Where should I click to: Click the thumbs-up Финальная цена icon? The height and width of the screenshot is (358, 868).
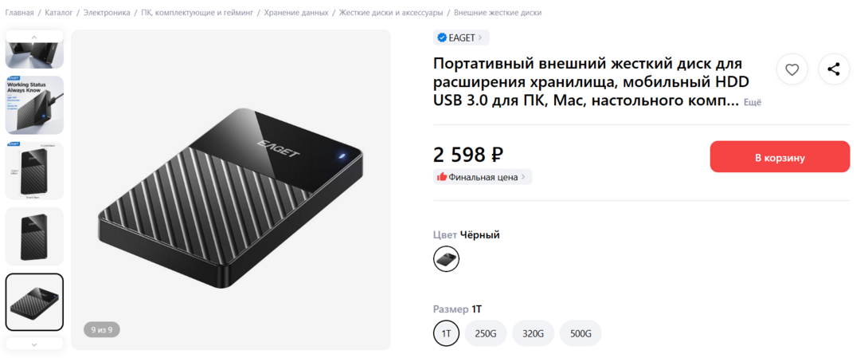pyautogui.click(x=441, y=177)
